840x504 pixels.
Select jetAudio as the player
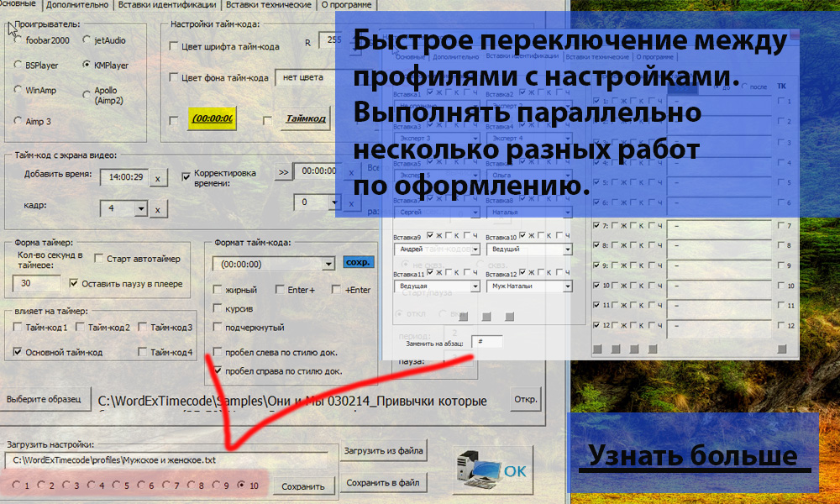87,40
